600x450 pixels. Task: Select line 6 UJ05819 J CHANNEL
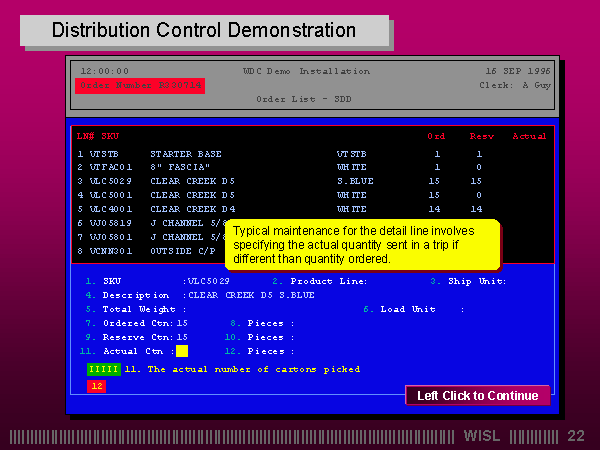(151, 223)
